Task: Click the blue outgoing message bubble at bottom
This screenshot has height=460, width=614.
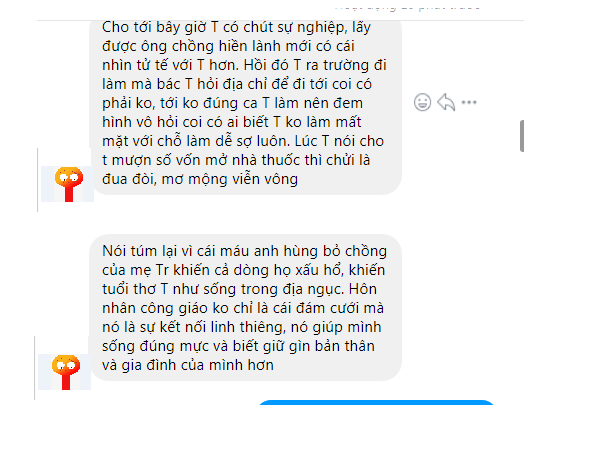Action: (x=376, y=402)
